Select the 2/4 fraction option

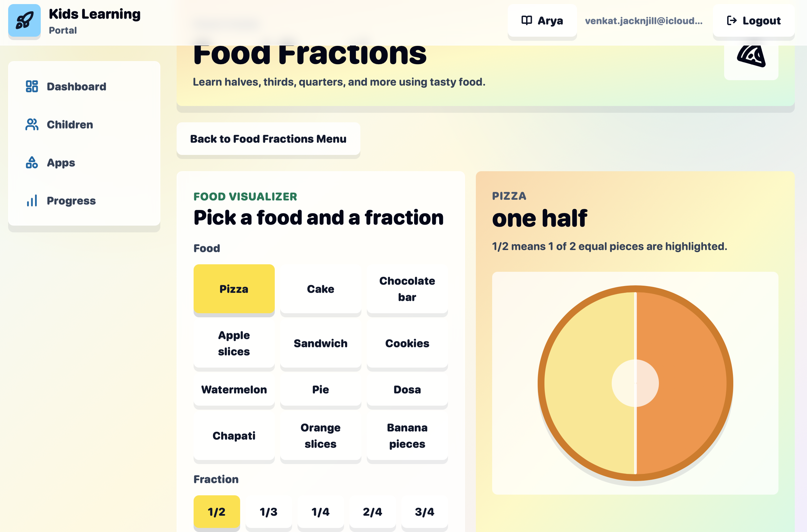pyautogui.click(x=373, y=512)
